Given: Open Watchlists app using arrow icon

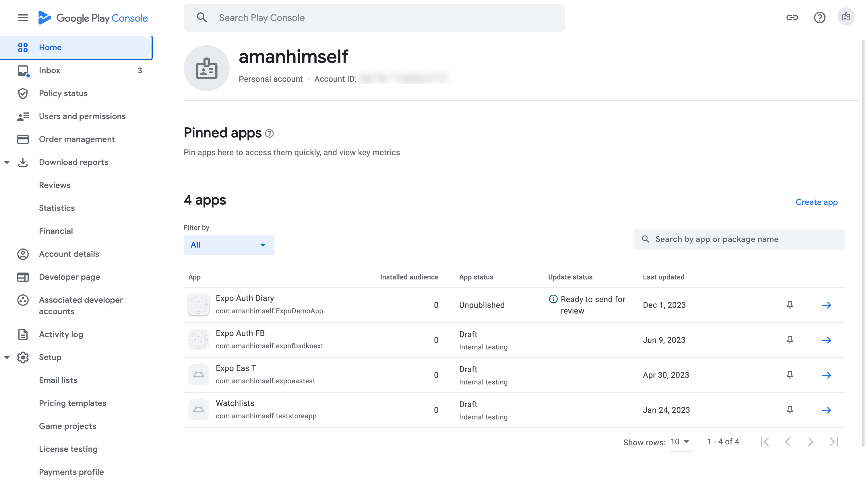Looking at the screenshot, I should pyautogui.click(x=826, y=410).
